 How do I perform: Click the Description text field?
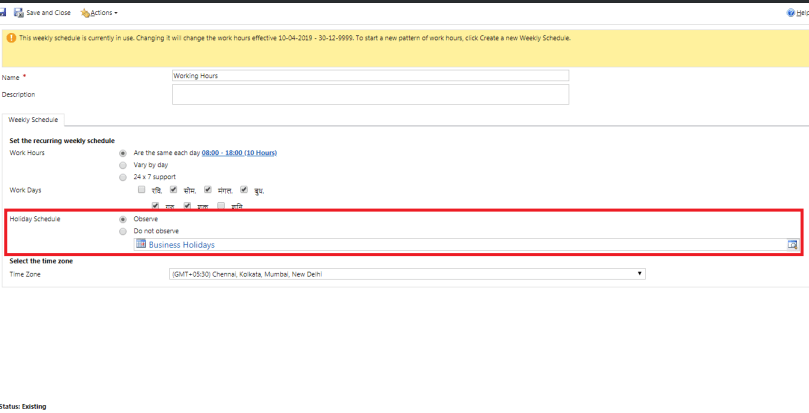(370, 94)
